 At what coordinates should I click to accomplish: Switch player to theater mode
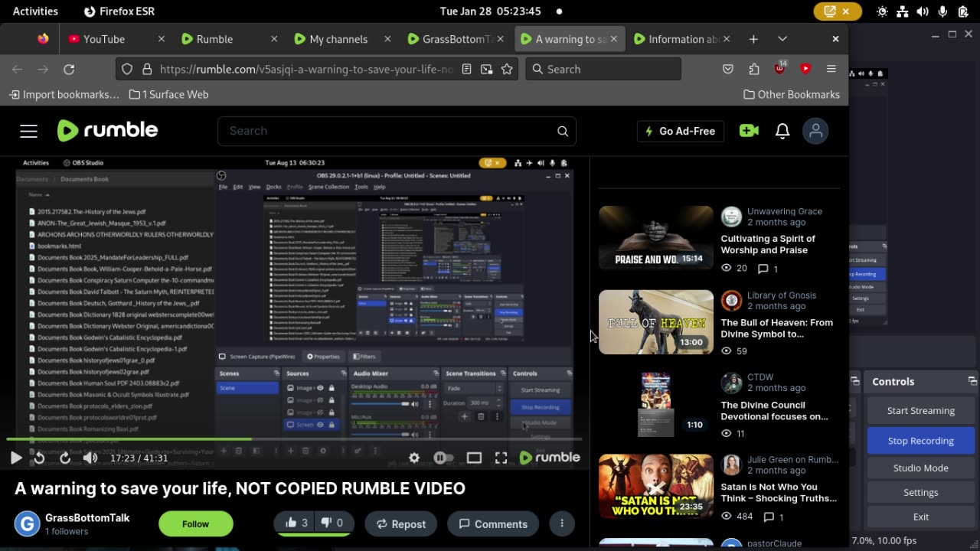[474, 458]
